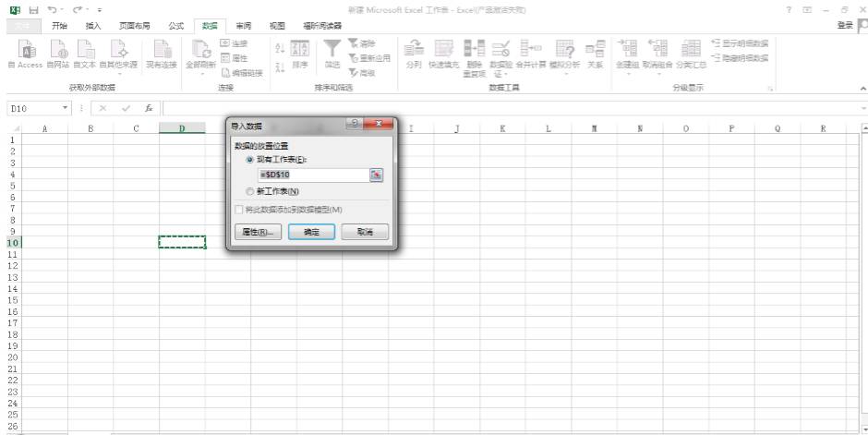Click the formula bar enter checkmark icon
Viewport: 868px width, 435px height.
[126, 108]
